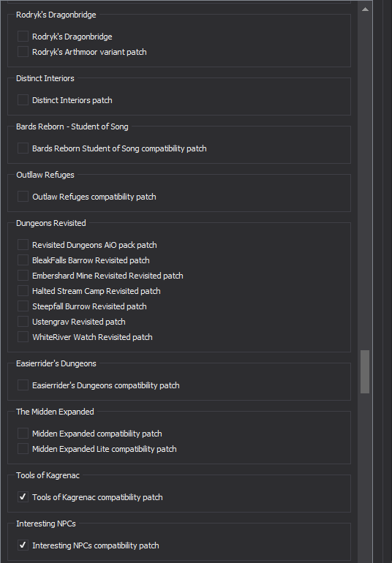
Task: Enable Bards Reborn Student of Song patch
Action: (23, 148)
